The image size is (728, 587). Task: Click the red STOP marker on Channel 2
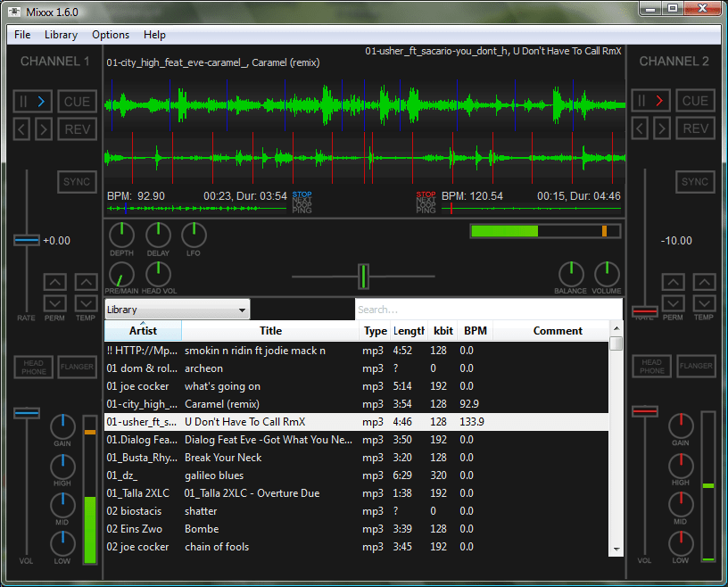coord(426,194)
